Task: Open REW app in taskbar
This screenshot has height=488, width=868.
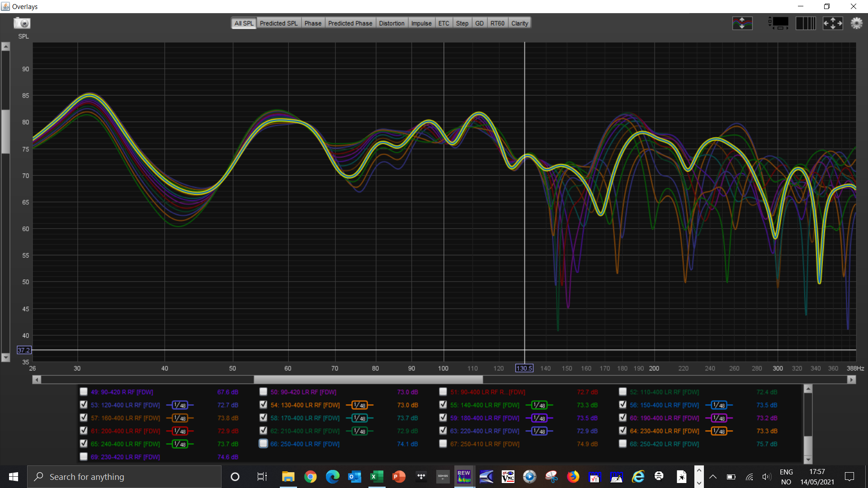Action: [x=464, y=477]
